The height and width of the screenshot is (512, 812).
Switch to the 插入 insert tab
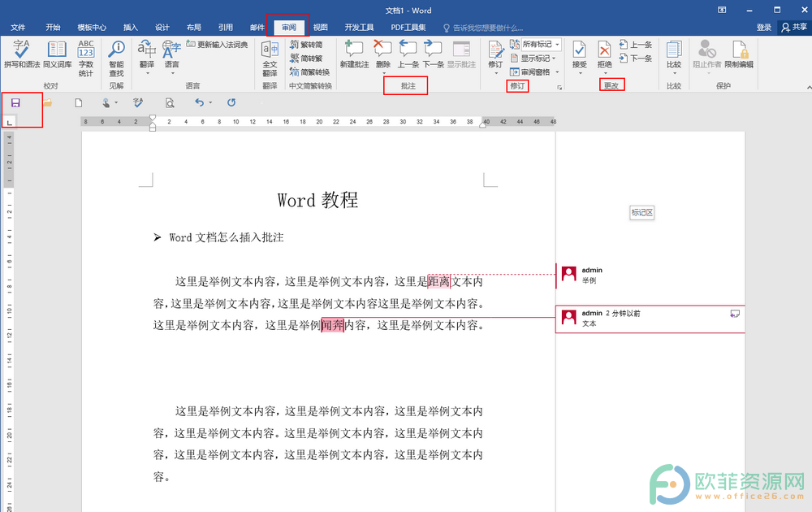point(131,28)
